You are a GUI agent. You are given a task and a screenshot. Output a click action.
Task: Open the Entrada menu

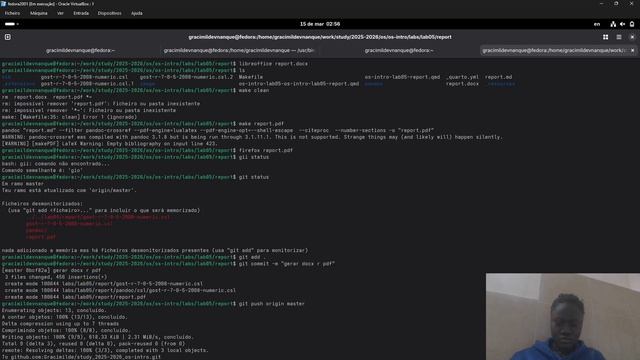click(81, 13)
